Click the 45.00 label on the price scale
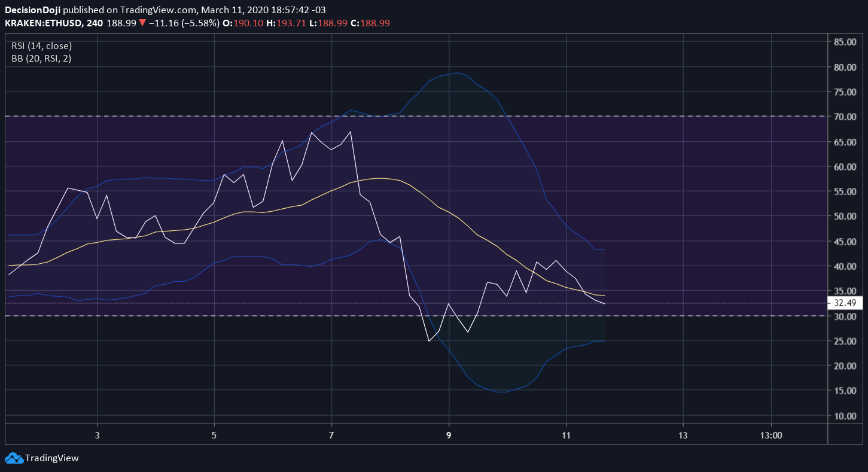The height and width of the screenshot is (472, 868). point(844,241)
